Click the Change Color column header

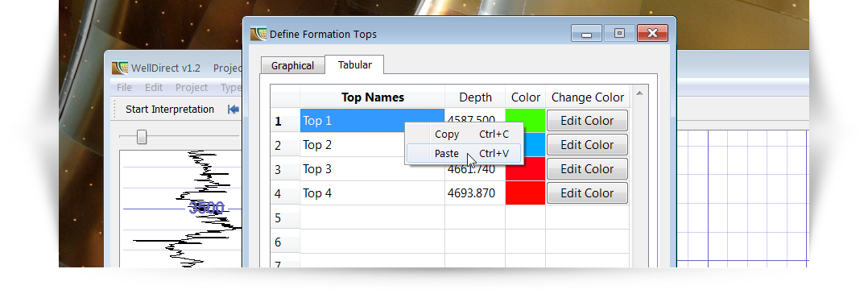click(587, 97)
